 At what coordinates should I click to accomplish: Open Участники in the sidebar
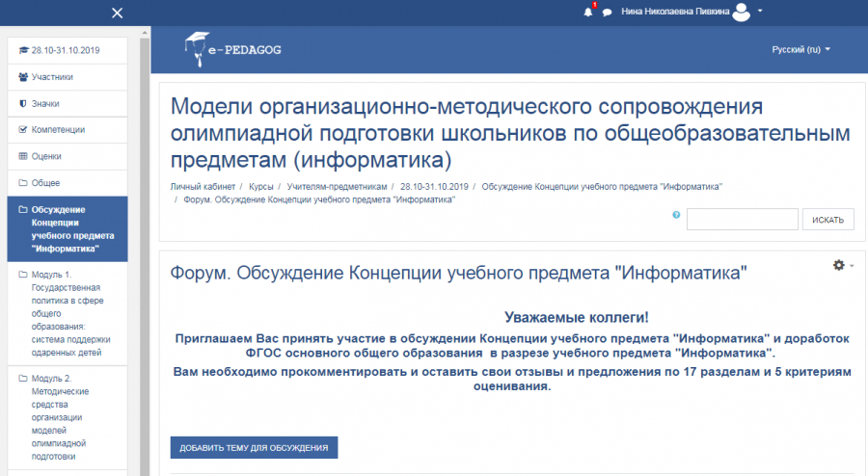(x=68, y=77)
